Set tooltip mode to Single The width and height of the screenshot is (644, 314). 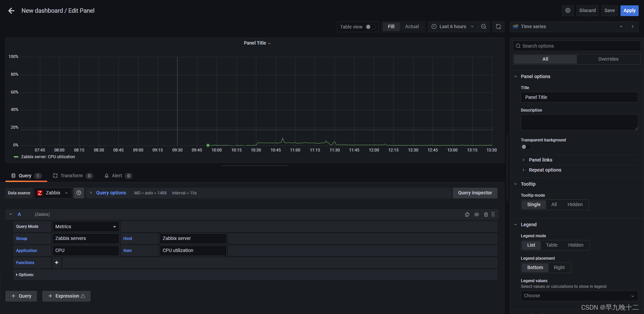[x=534, y=204]
